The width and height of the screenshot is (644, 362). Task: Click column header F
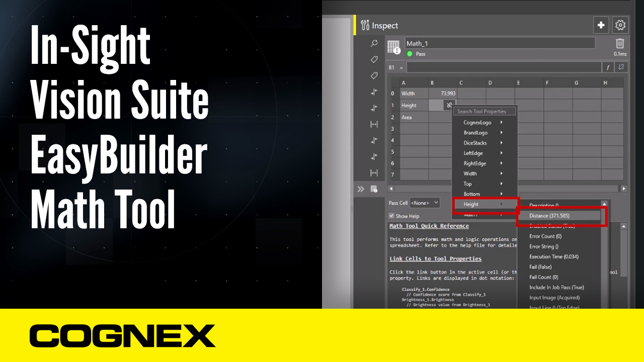pos(558,83)
